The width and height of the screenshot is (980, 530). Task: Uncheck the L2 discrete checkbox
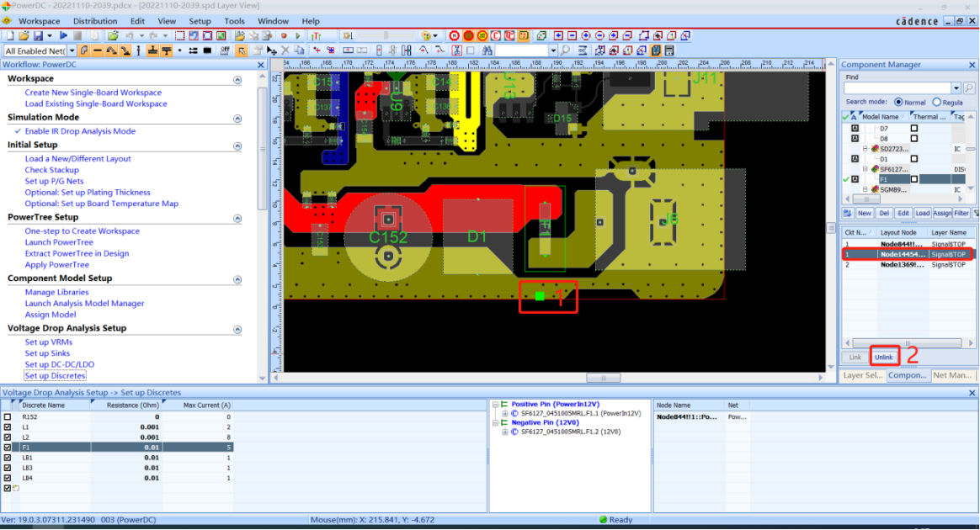[8, 437]
